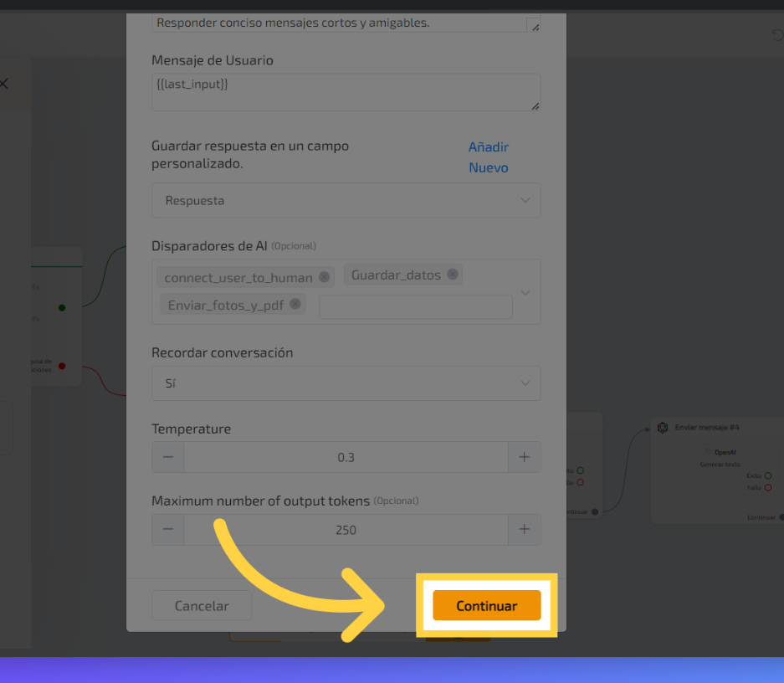Click the Enviar mensaje #4 node icon

tap(663, 428)
